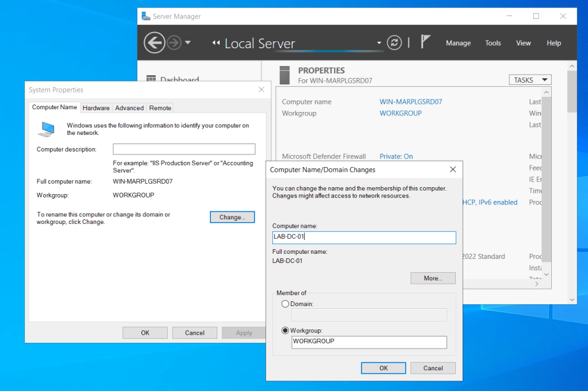Screen dimensions: 588x391
Task: Open the notifications flag icon
Action: click(x=425, y=42)
